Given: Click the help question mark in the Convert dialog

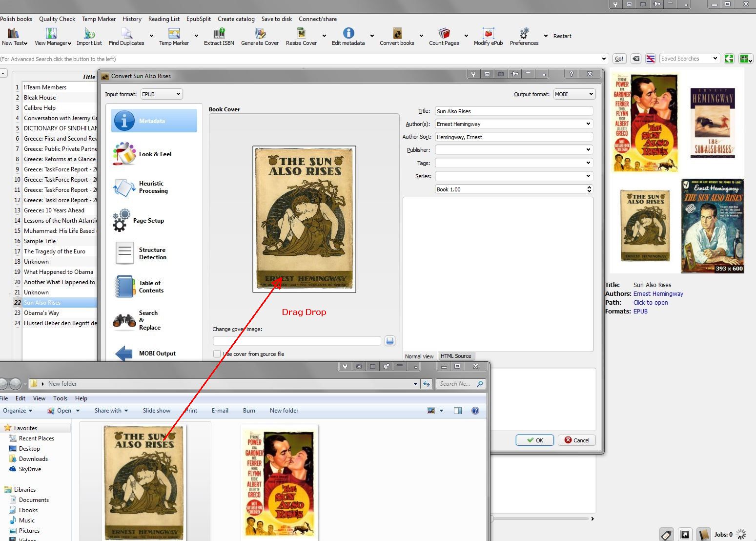Looking at the screenshot, I should pos(571,74).
